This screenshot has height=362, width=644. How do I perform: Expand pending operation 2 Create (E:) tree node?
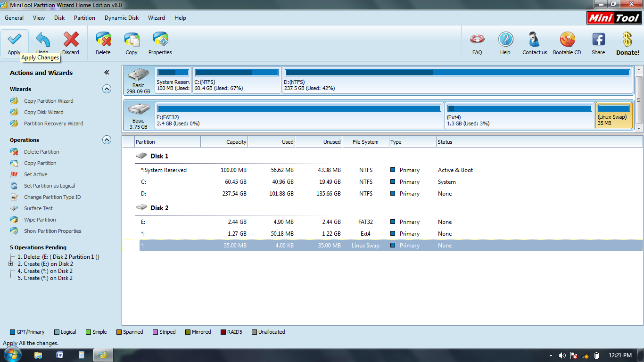10,264
